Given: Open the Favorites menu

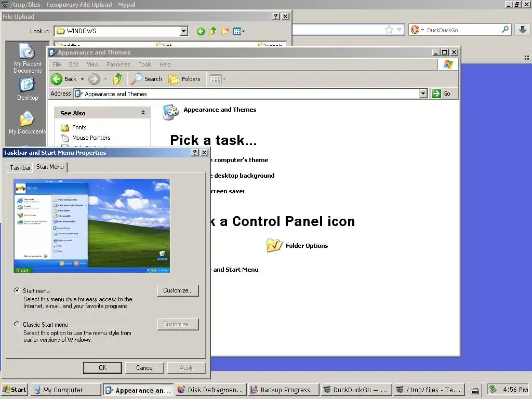Looking at the screenshot, I should pos(118,64).
